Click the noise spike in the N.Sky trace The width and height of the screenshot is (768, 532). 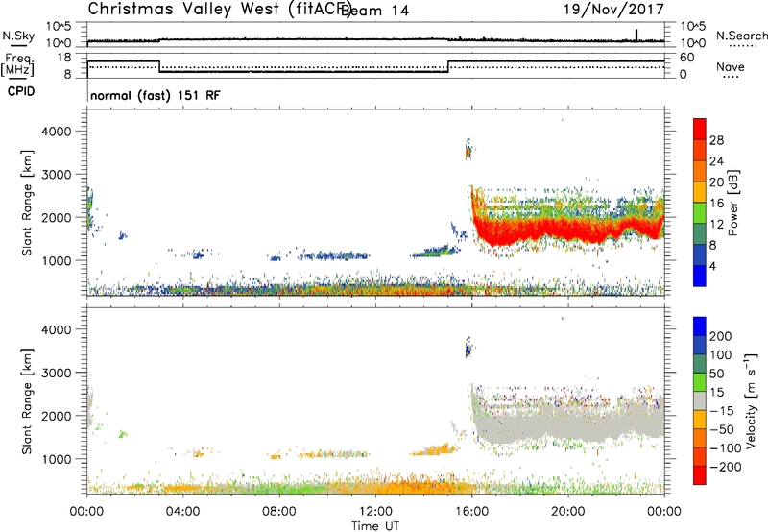(x=636, y=35)
